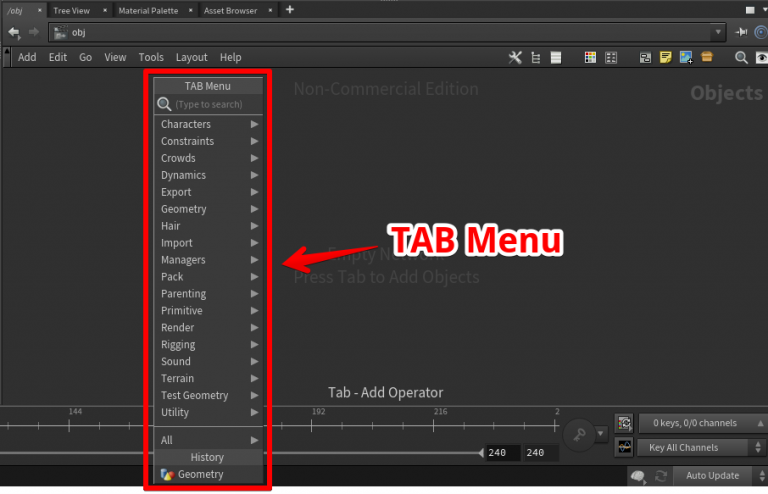Open the Layout menu
This screenshot has height=494, width=768.
click(191, 57)
